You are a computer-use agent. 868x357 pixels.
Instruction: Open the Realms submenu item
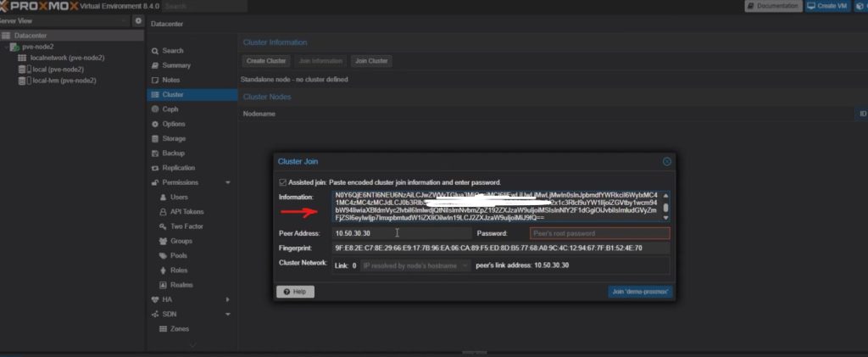181,285
